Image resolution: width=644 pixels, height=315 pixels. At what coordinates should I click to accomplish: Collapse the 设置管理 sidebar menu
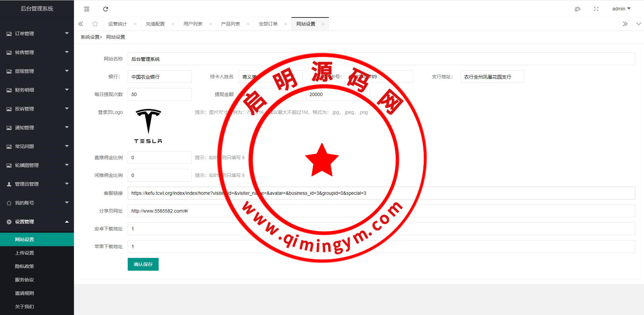37,222
